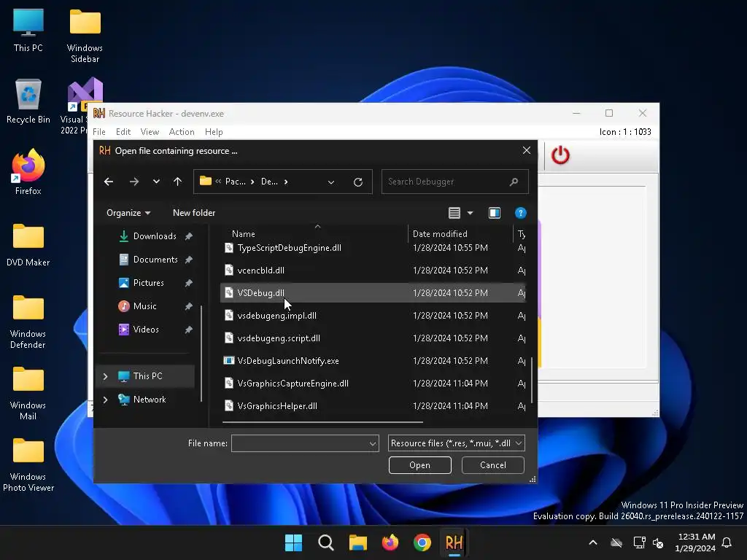The height and width of the screenshot is (560, 747).
Task: Open File menu in Resource Hacker
Action: [99, 132]
